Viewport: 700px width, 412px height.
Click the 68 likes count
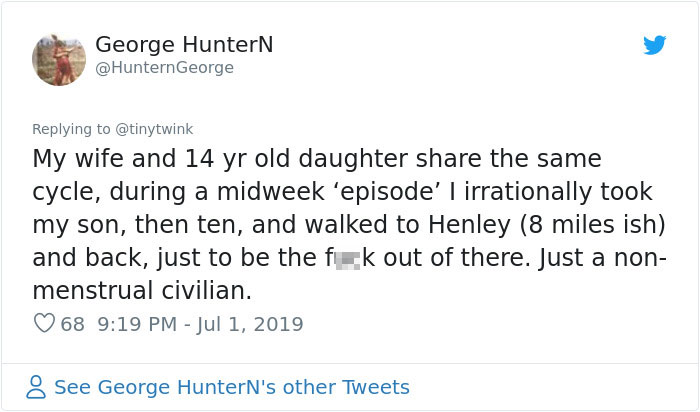(72, 324)
